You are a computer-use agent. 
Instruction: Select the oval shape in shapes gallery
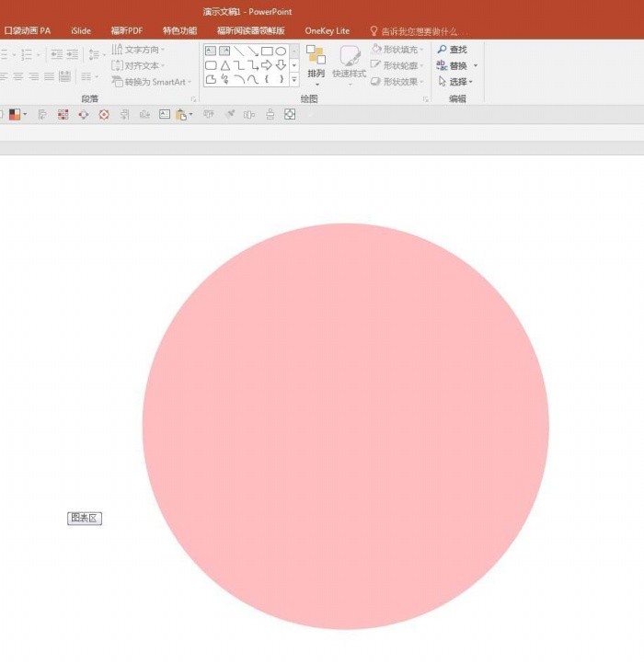tap(281, 51)
